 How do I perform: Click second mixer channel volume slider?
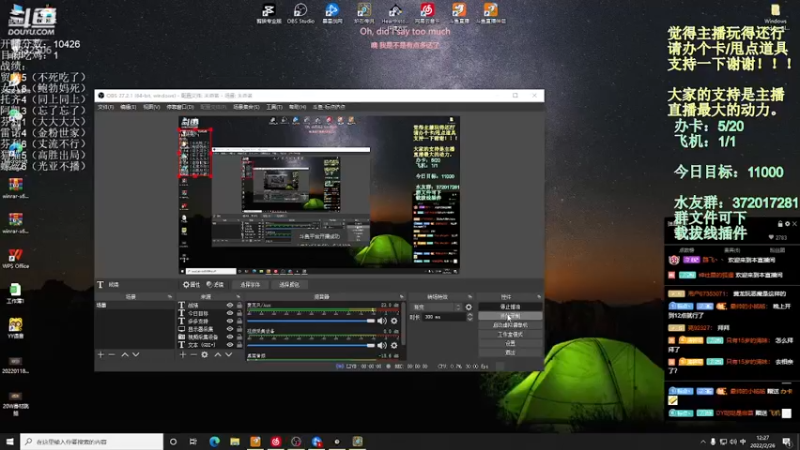(311, 345)
